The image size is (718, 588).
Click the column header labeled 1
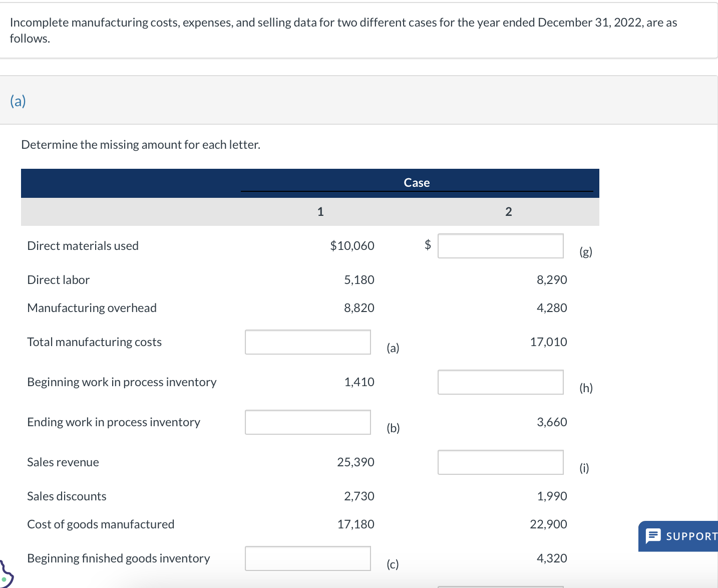tap(320, 211)
